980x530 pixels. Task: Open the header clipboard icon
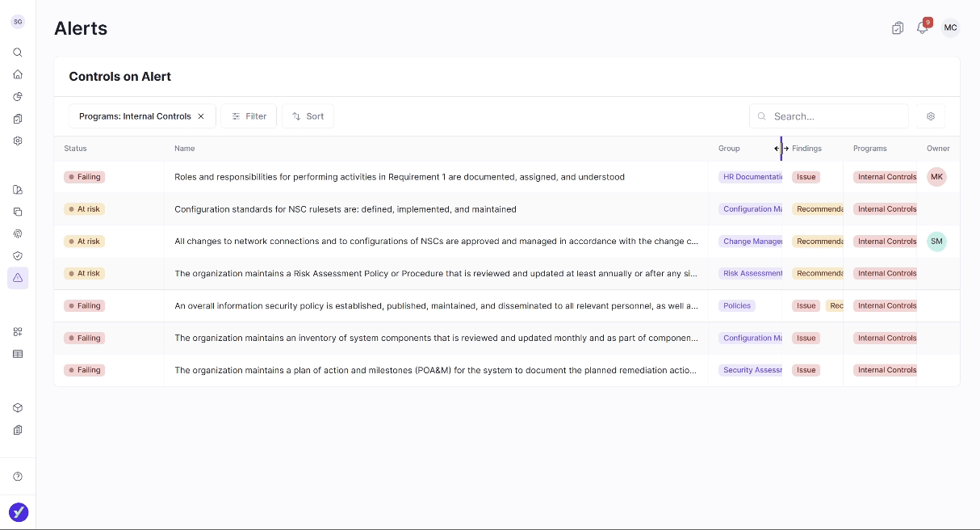coord(898,28)
